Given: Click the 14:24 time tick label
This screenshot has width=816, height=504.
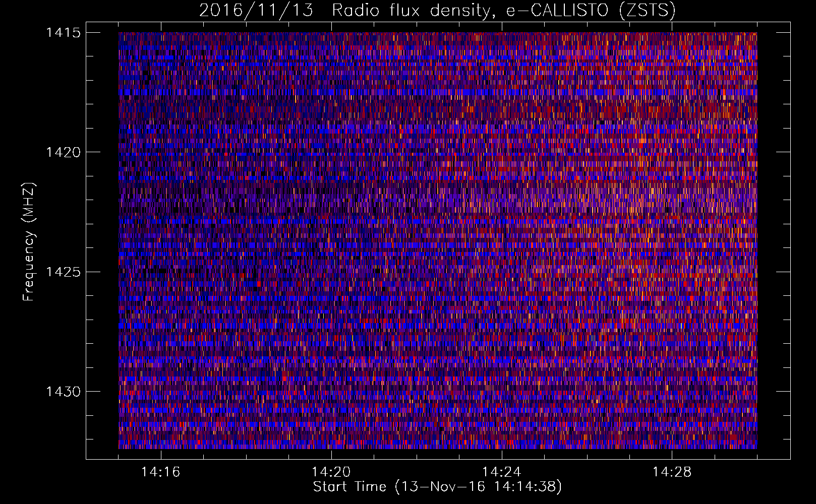Looking at the screenshot, I should tap(502, 472).
